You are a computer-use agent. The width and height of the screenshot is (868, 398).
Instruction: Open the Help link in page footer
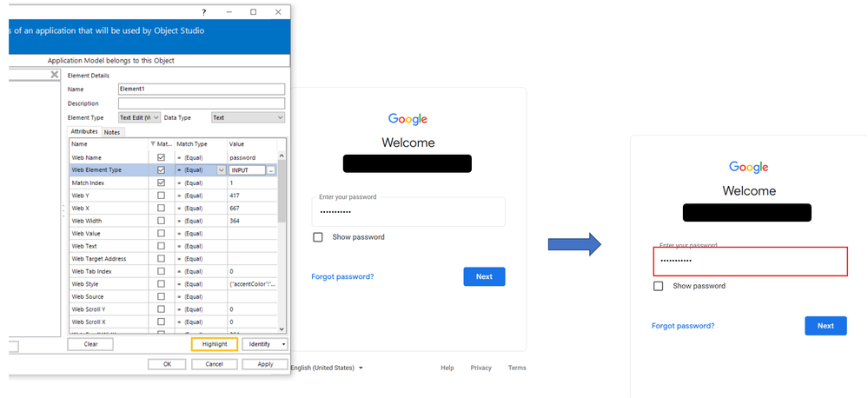point(447,368)
